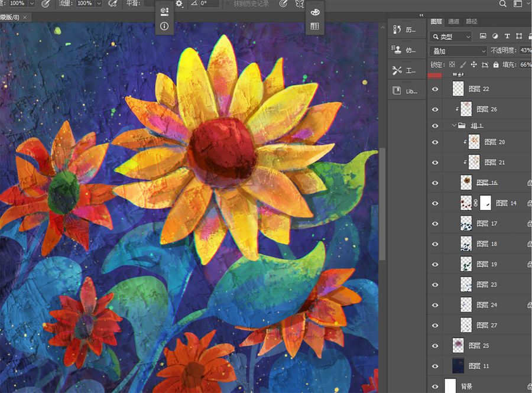Click the 不透明度 layer opacity field
The width and height of the screenshot is (532, 393).
(x=525, y=50)
